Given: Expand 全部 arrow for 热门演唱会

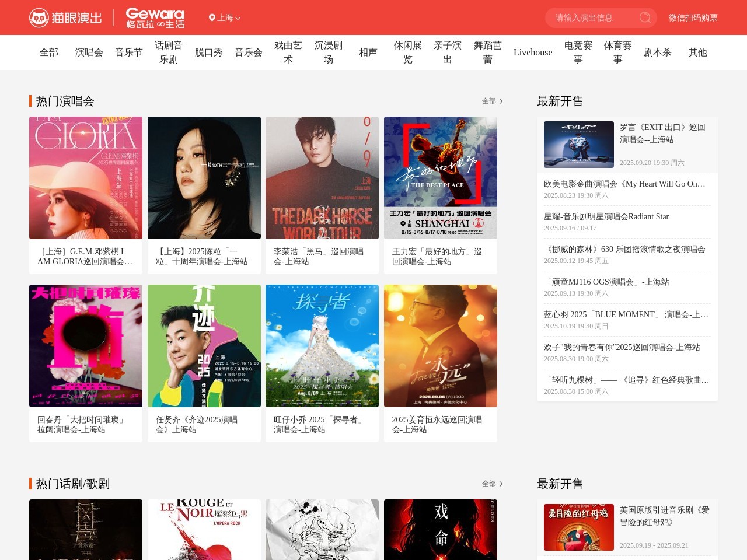Looking at the screenshot, I should point(501,101).
